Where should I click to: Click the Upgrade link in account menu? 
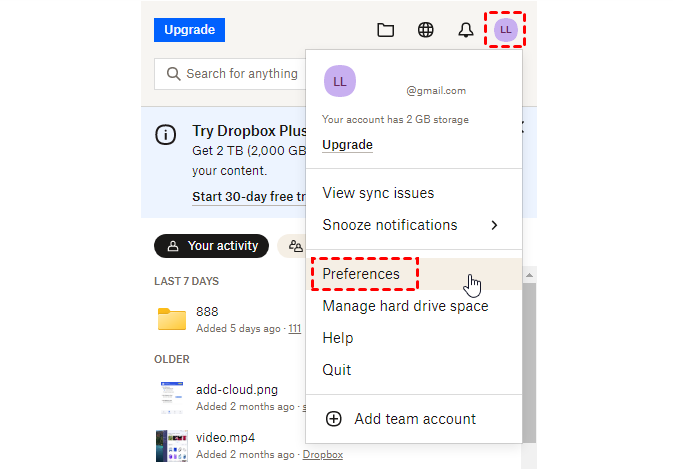pos(347,145)
